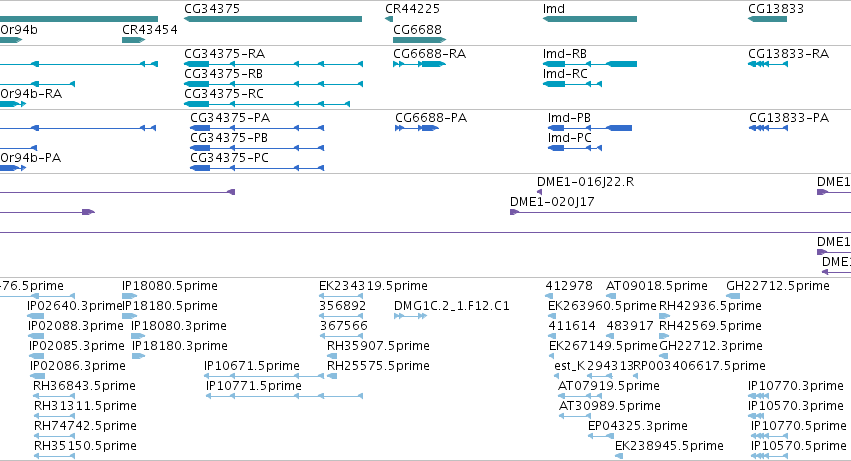
Task: Select the CR43454 gene label
Action: coord(150,29)
